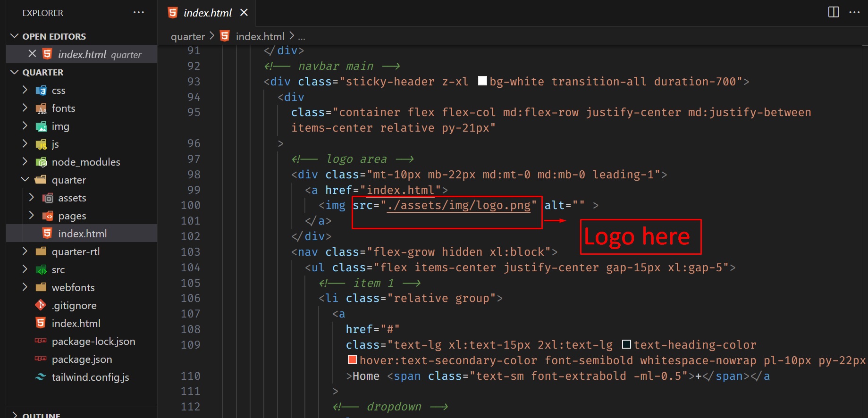
Task: Expand the assets folder
Action: [32, 198]
